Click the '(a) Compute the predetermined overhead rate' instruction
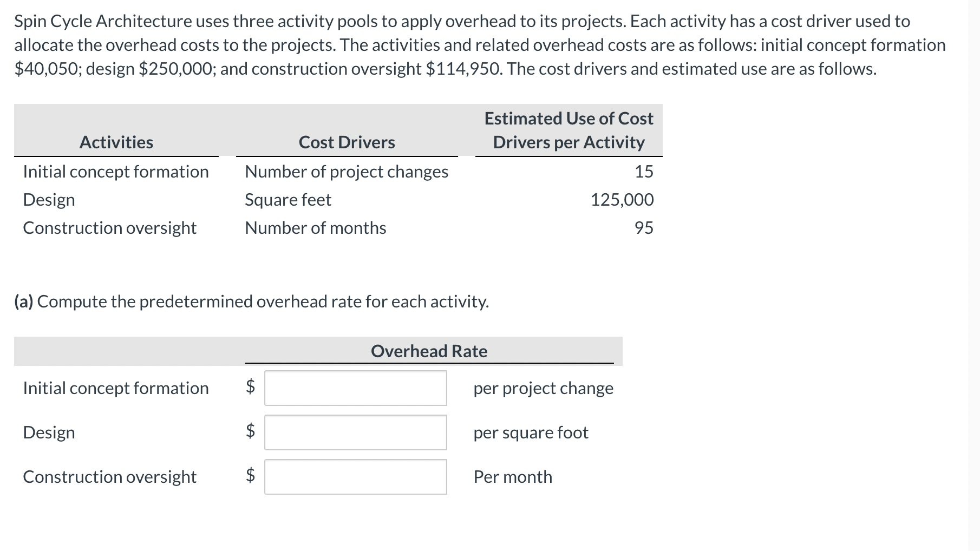 252,301
